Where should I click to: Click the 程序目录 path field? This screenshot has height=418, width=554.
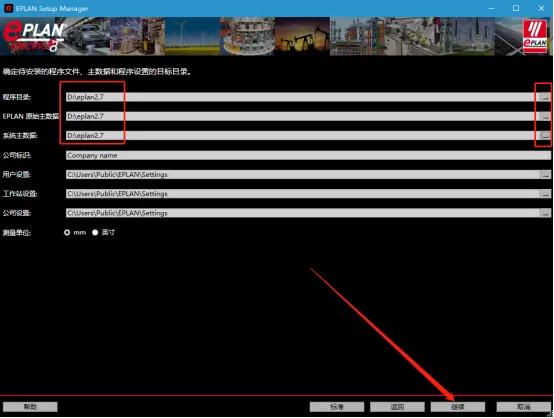coord(303,97)
